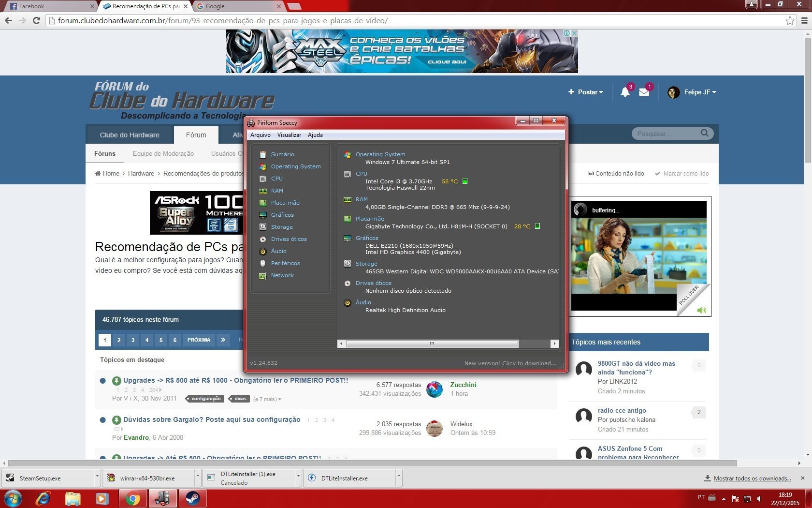Click Speccy horizontal scrollbar thumb
The width and height of the screenshot is (812, 508).
click(x=432, y=344)
